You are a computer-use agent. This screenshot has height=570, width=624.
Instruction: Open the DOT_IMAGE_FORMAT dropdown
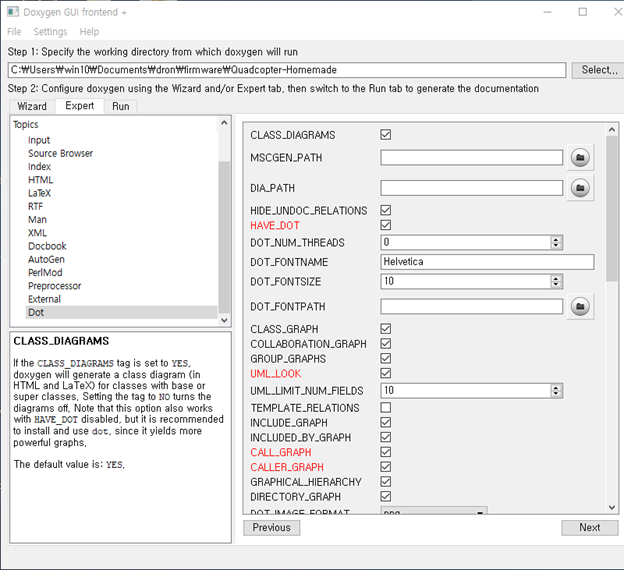[434, 510]
